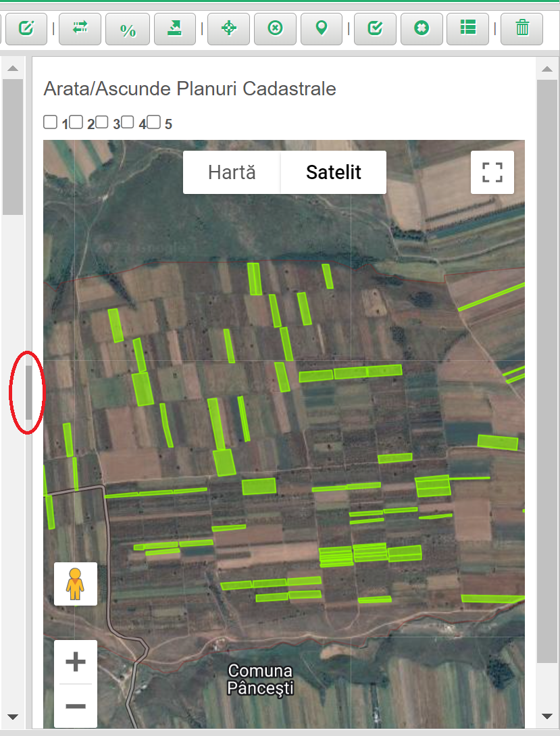Tick cadastral plan checkbox 3

coord(102,122)
